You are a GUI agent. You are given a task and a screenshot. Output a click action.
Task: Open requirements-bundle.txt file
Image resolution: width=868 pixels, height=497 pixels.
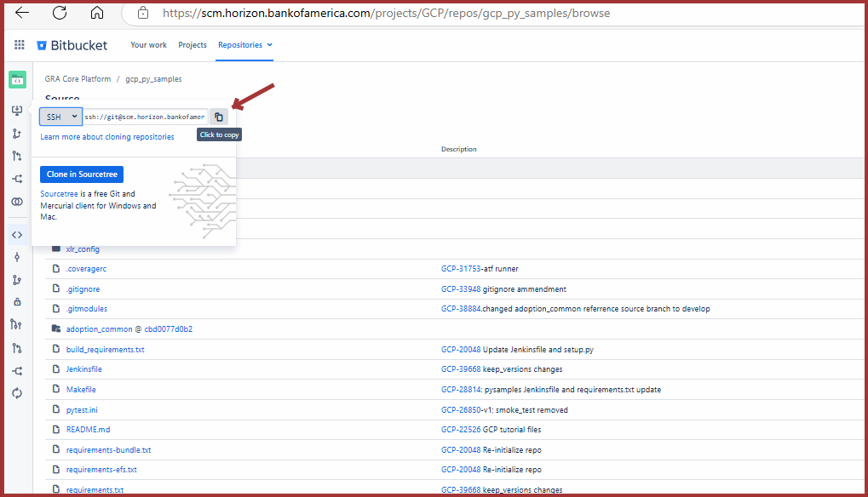coord(108,450)
